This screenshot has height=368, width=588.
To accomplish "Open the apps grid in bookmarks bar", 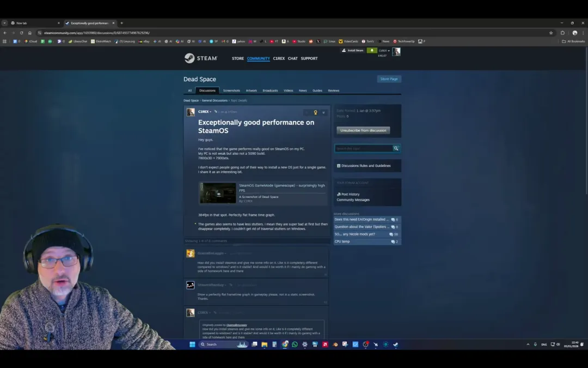I will click(x=4, y=41).
